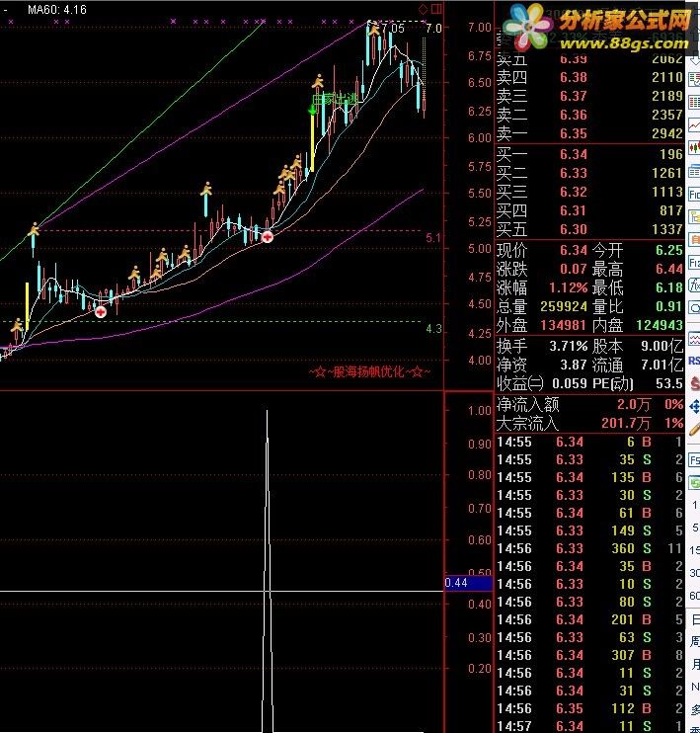Viewport: 700px width, 733px height.
Task: Open the colored grid board icon
Action: click(x=694, y=103)
